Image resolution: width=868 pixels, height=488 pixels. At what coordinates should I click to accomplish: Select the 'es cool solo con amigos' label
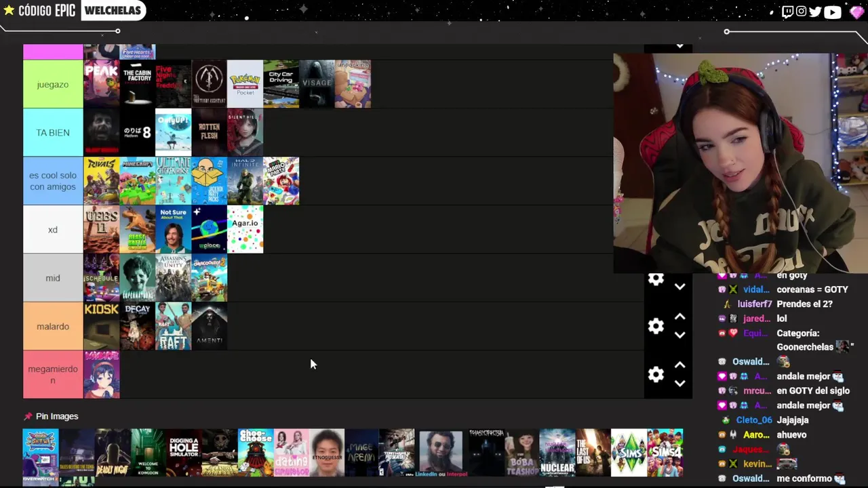(53, 181)
